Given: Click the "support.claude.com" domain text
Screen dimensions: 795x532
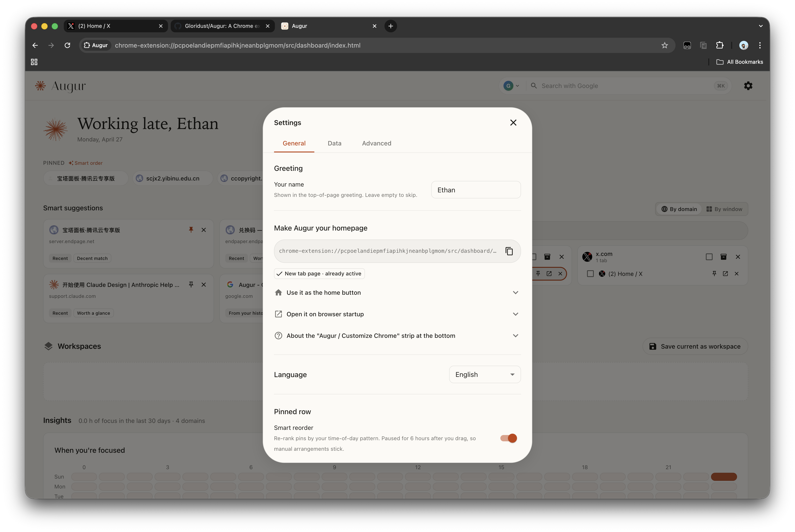Looking at the screenshot, I should click(x=72, y=296).
